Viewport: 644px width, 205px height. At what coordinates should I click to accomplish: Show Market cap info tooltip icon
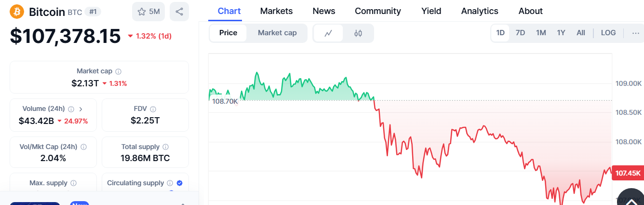click(119, 71)
